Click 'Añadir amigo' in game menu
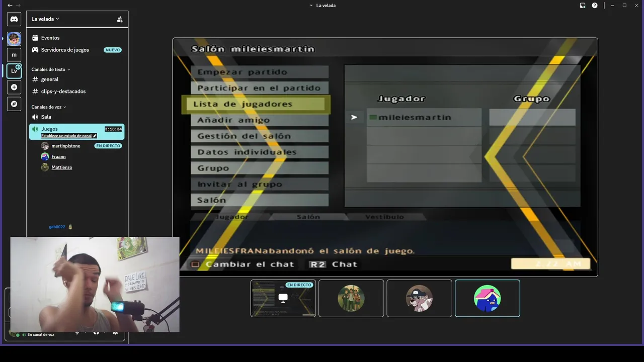This screenshot has height=362, width=644. [260, 120]
